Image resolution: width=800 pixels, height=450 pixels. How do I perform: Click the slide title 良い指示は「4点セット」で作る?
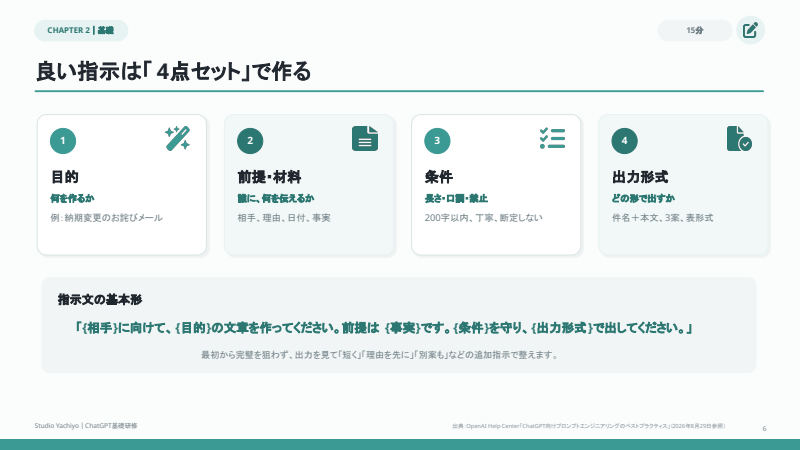coord(173,71)
